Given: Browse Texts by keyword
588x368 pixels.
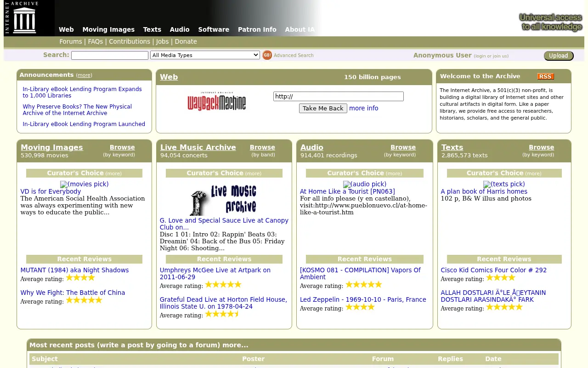Looking at the screenshot, I should pos(541,147).
